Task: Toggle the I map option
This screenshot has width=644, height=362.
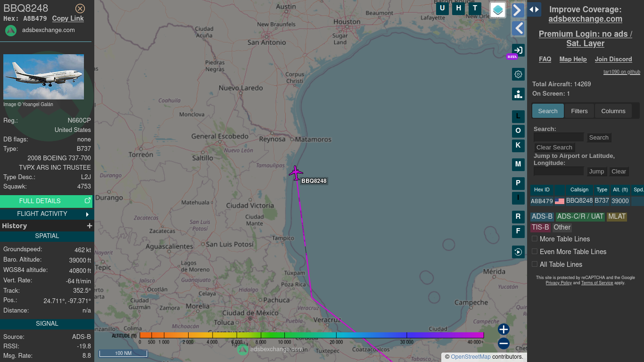Action: [518, 198]
